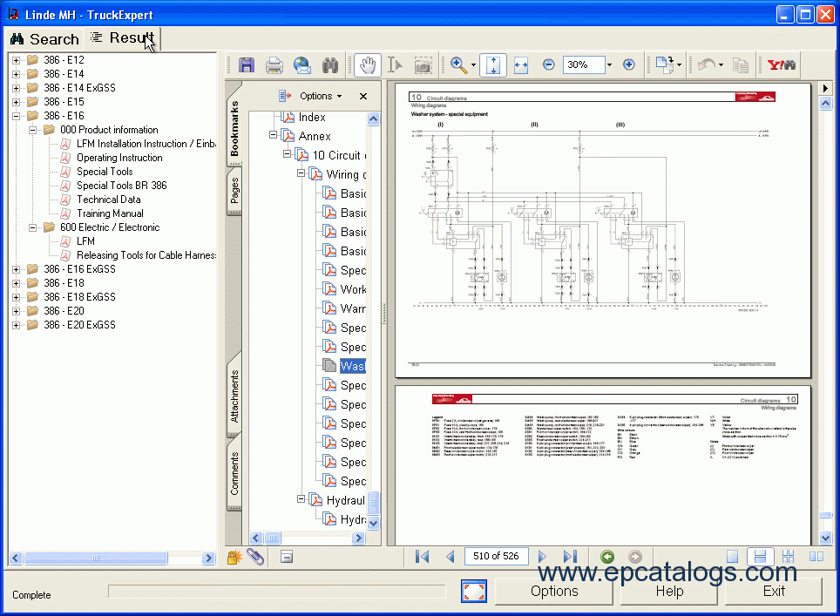Select single page layout icon
840x616 pixels.
coord(732,557)
